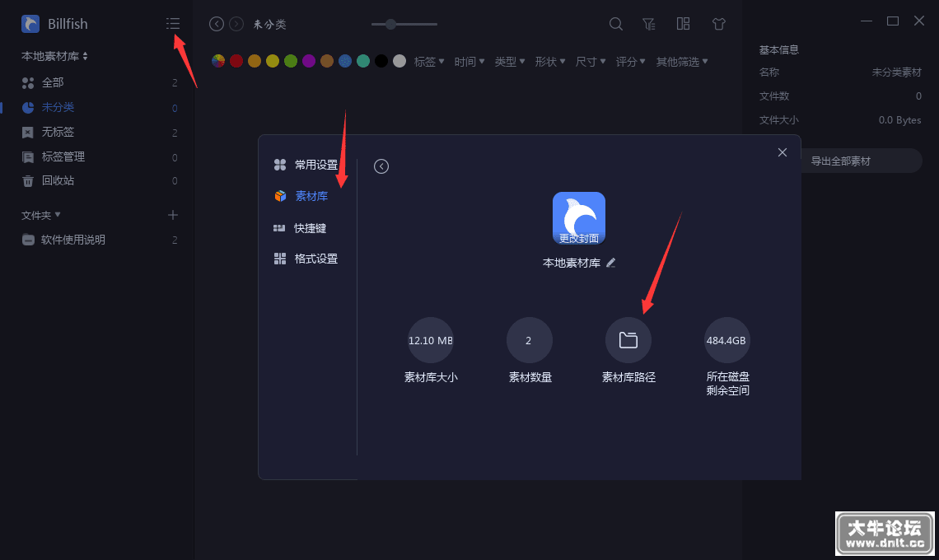Click the 12.10 MB 素材库大小 circle

click(431, 340)
